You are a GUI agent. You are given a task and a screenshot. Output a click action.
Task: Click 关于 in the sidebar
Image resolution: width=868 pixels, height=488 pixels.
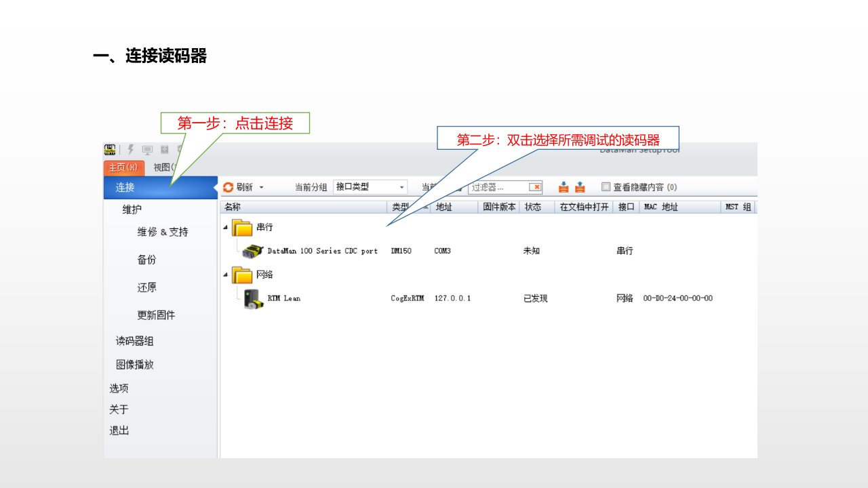pyautogui.click(x=119, y=409)
